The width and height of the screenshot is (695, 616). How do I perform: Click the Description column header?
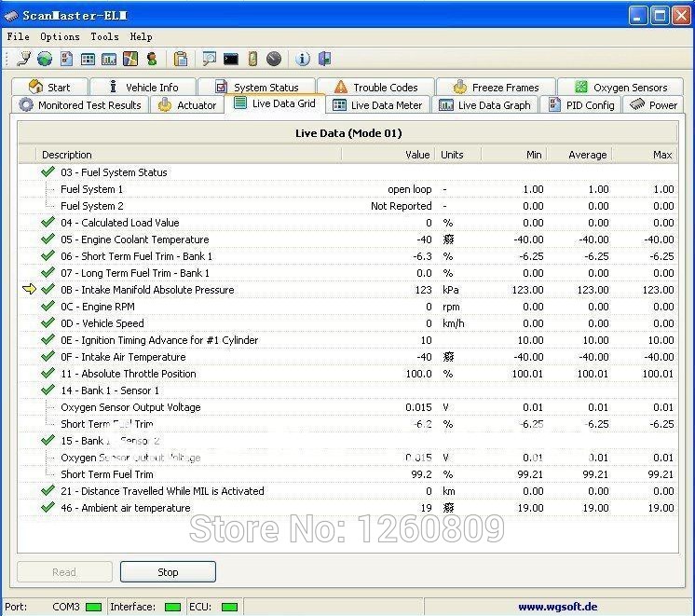click(x=67, y=155)
